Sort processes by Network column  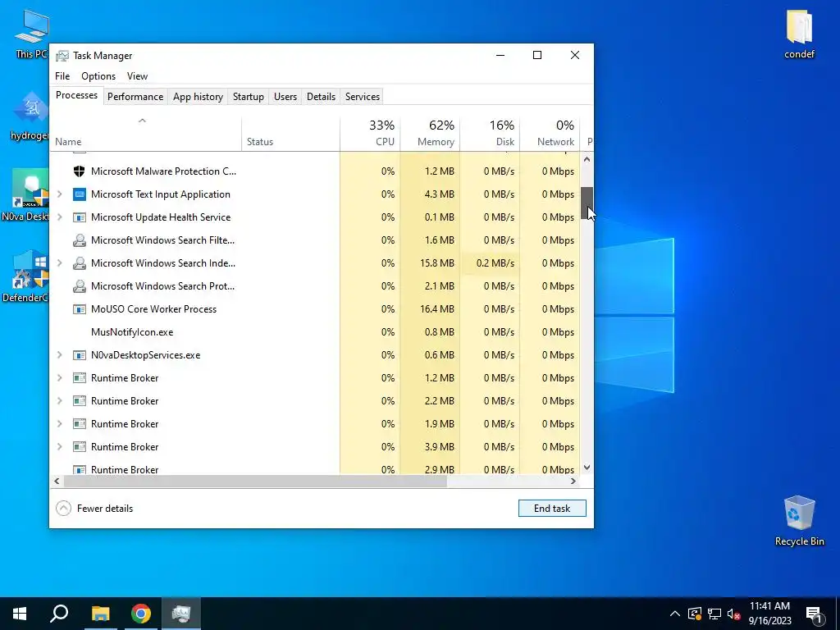(x=550, y=134)
